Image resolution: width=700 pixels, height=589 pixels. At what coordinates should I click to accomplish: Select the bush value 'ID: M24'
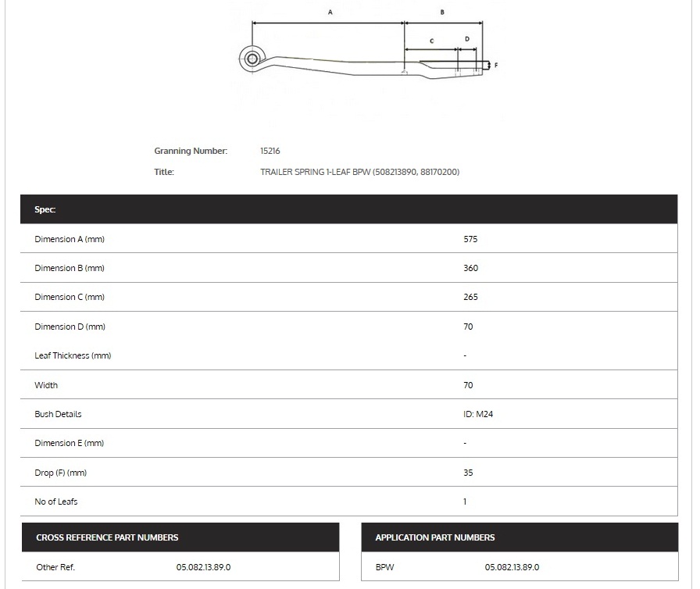click(x=478, y=414)
